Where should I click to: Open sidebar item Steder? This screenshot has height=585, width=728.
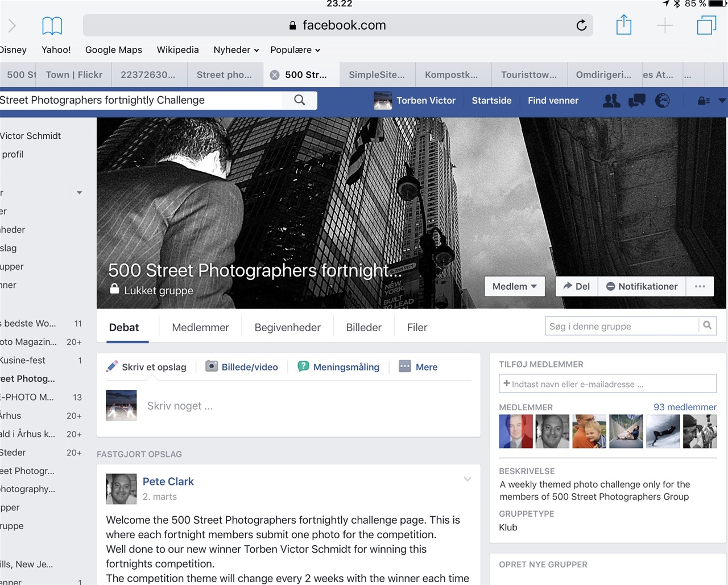pyautogui.click(x=41, y=452)
